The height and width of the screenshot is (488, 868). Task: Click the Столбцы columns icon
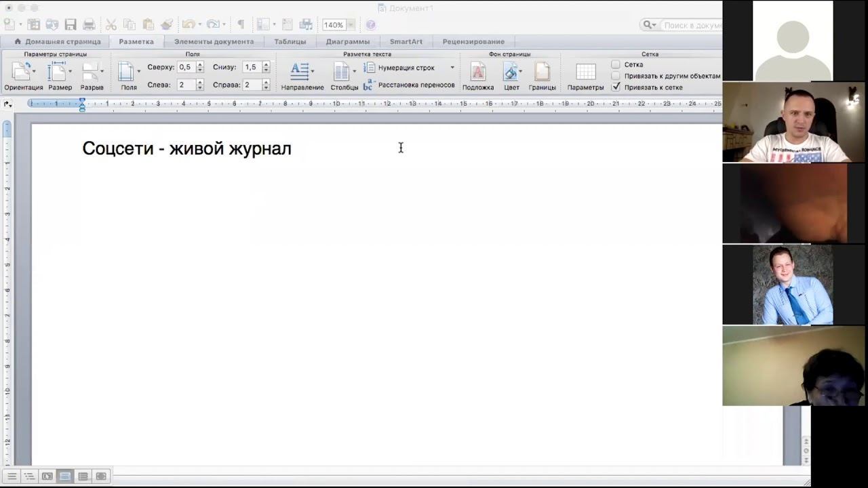(342, 71)
